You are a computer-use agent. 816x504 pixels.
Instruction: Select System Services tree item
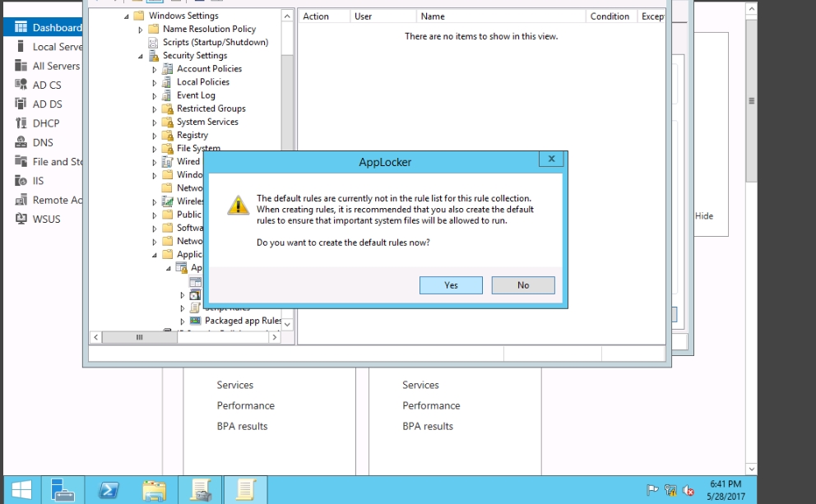[207, 122]
